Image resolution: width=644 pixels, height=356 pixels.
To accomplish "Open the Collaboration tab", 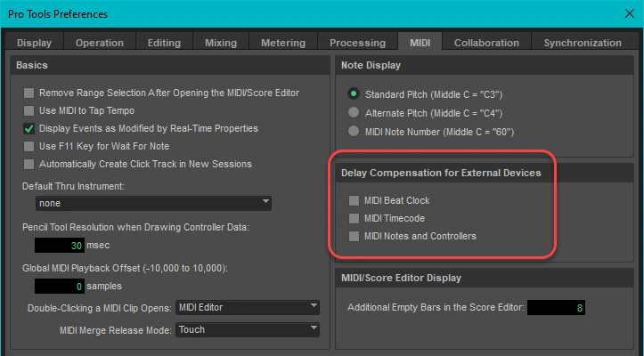I will point(486,43).
